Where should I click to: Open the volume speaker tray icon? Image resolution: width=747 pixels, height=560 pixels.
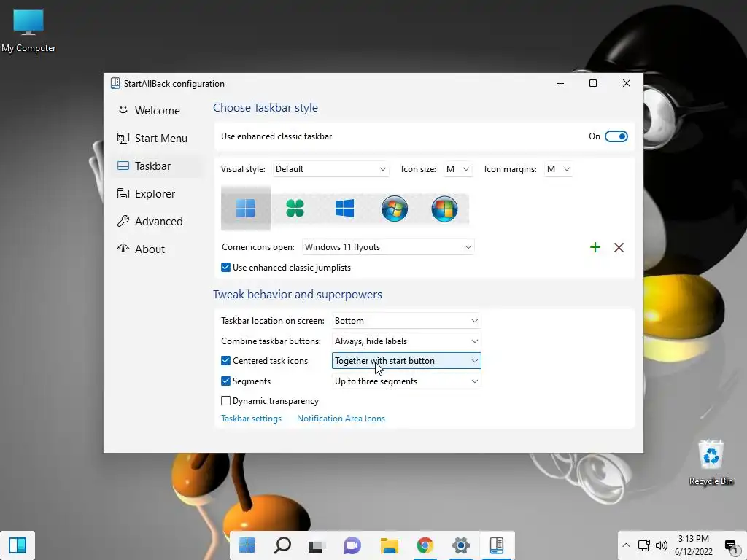(661, 545)
